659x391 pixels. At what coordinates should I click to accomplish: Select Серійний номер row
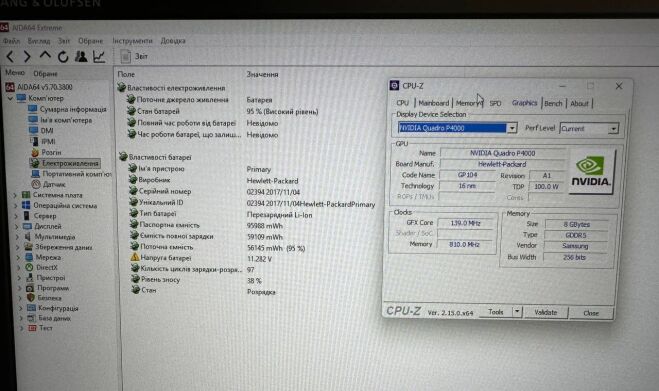[x=215, y=191]
